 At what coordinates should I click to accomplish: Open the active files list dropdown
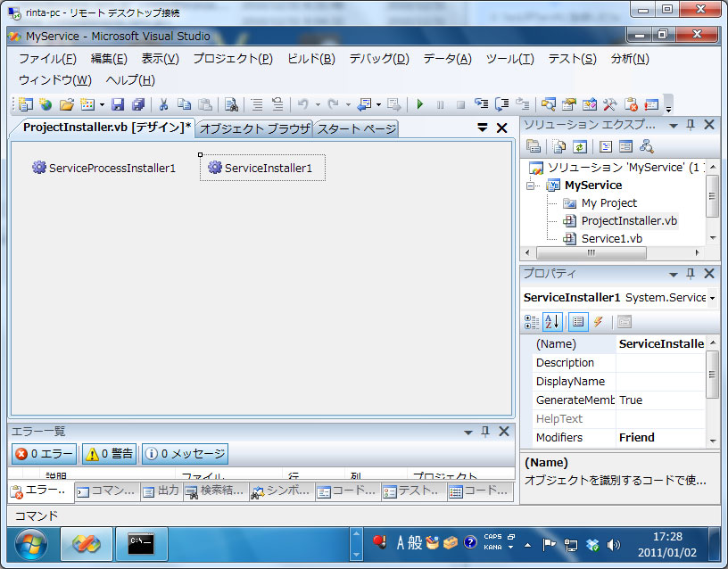[x=483, y=128]
